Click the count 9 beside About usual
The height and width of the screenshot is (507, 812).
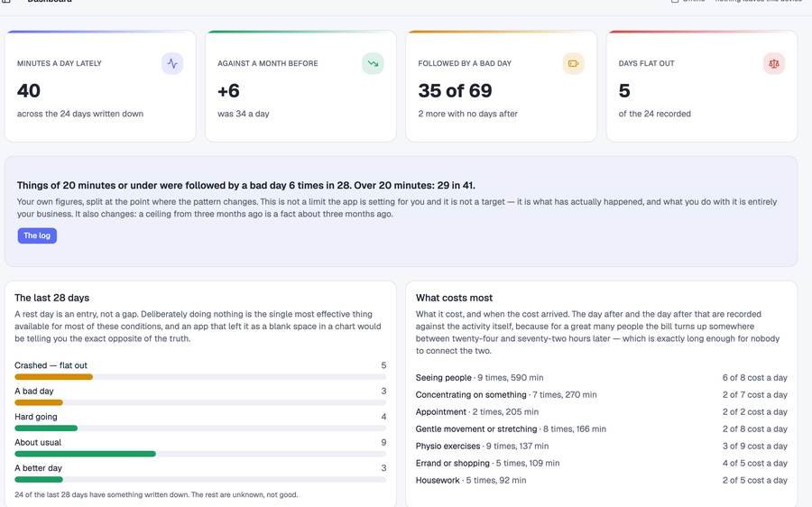pos(383,442)
